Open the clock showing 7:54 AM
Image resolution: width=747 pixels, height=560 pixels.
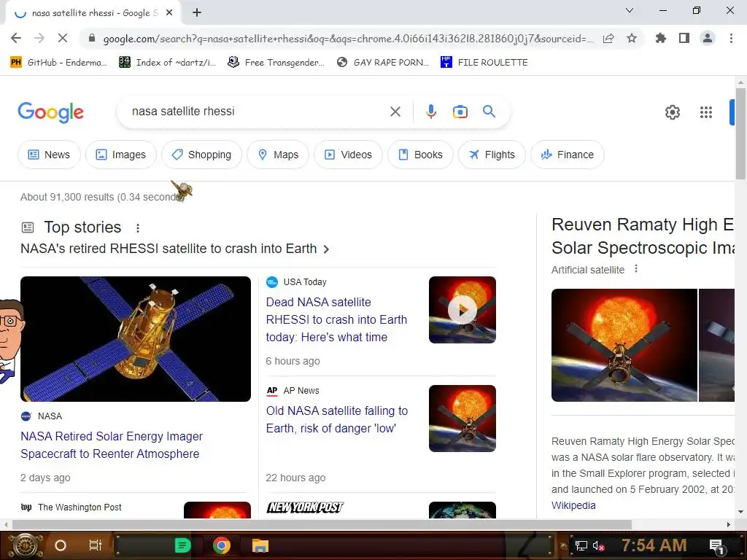pyautogui.click(x=654, y=545)
